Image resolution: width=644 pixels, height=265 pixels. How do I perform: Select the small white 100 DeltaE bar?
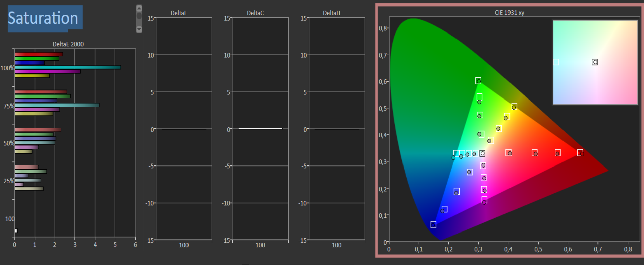coord(16,231)
